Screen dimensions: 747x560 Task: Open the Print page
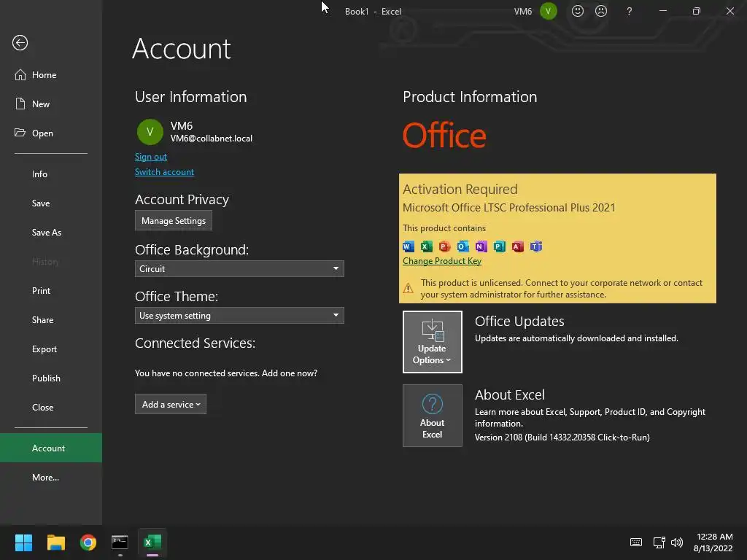coord(51,290)
